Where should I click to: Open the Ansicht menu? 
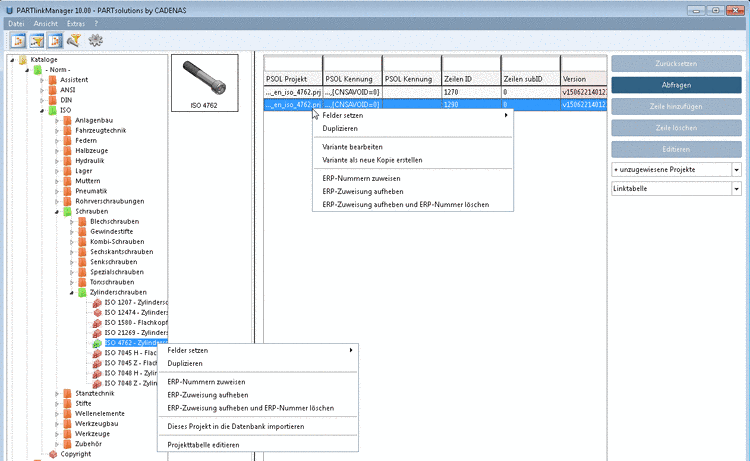45,23
